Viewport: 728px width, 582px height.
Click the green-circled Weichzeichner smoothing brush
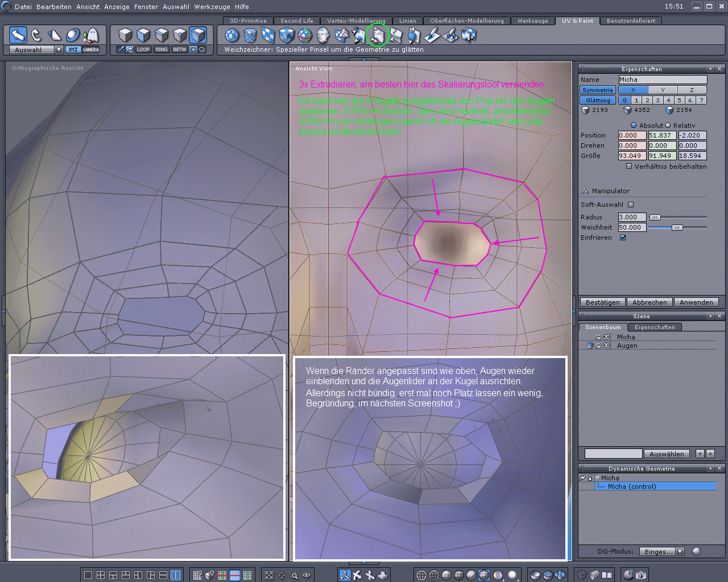[x=377, y=36]
